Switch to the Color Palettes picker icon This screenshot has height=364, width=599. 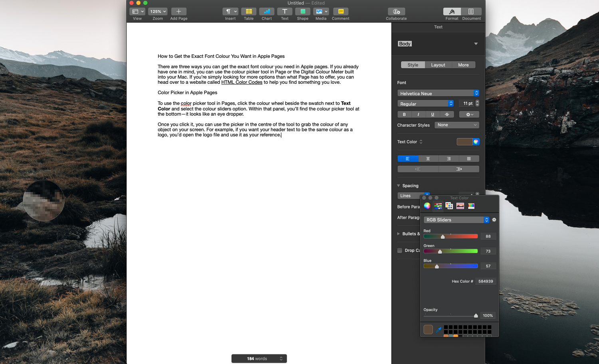pos(449,206)
